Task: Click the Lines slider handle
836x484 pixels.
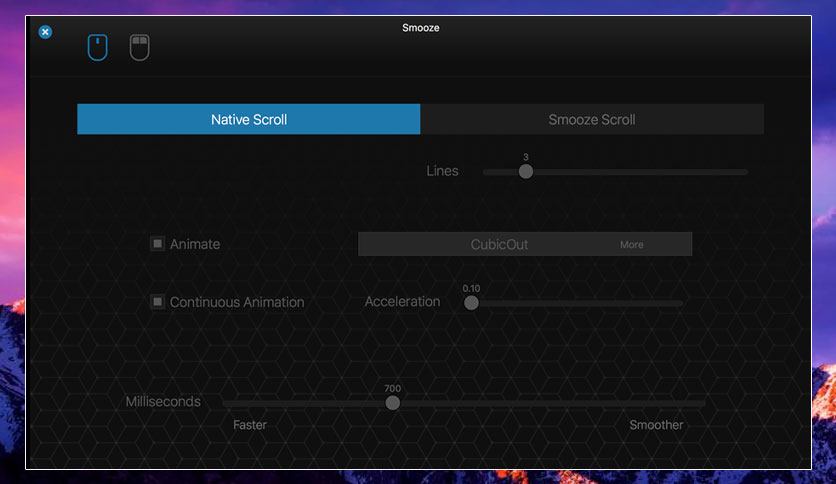Action: [x=526, y=172]
